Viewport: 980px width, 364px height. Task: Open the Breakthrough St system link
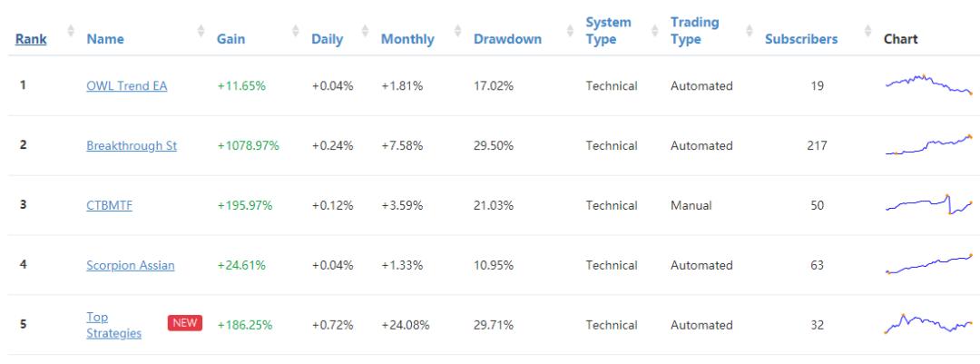[x=132, y=145]
